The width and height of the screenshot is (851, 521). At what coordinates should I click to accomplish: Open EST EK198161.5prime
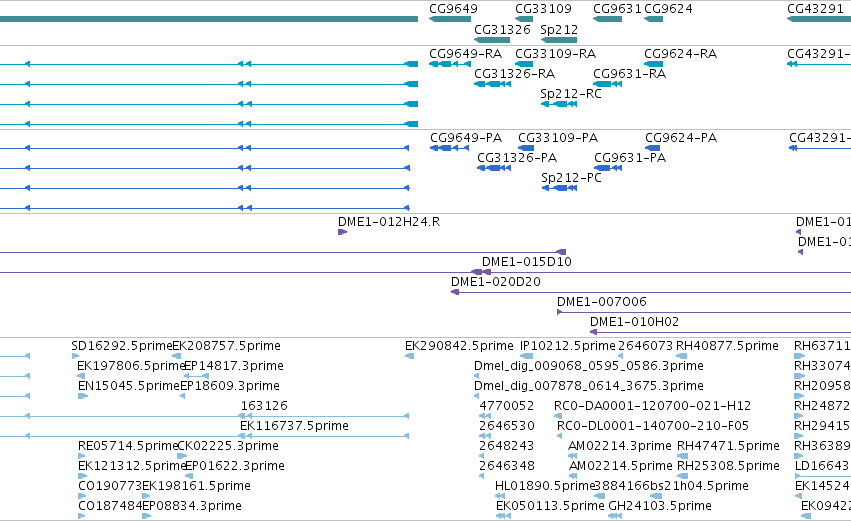click(x=196, y=486)
